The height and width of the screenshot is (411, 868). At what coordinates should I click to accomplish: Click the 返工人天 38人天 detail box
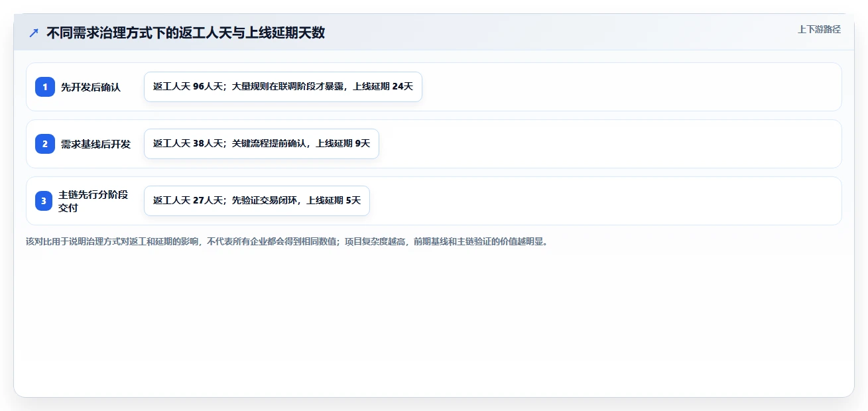pos(261,144)
